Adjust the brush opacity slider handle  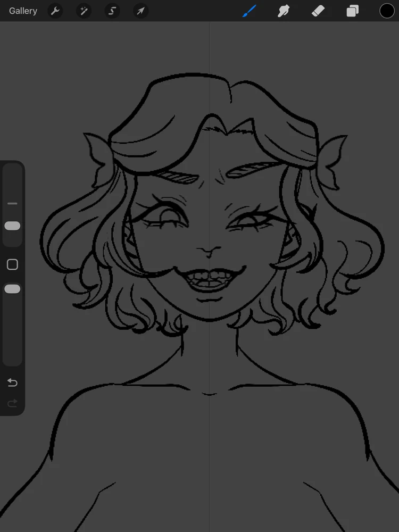point(12,289)
